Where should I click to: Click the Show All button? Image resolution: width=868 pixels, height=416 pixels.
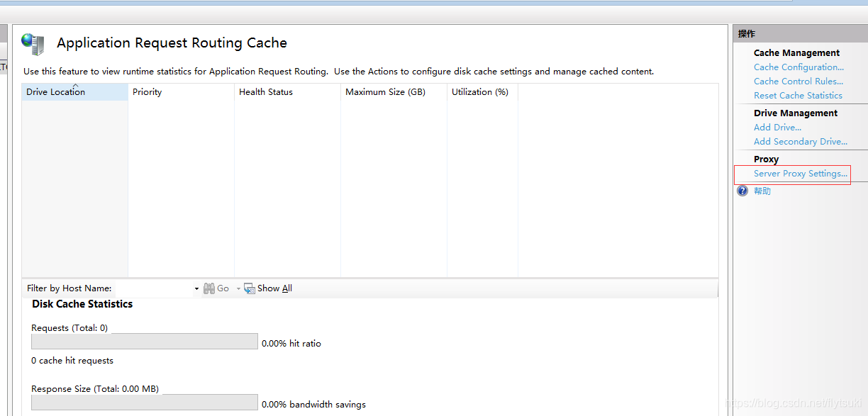[x=268, y=288]
